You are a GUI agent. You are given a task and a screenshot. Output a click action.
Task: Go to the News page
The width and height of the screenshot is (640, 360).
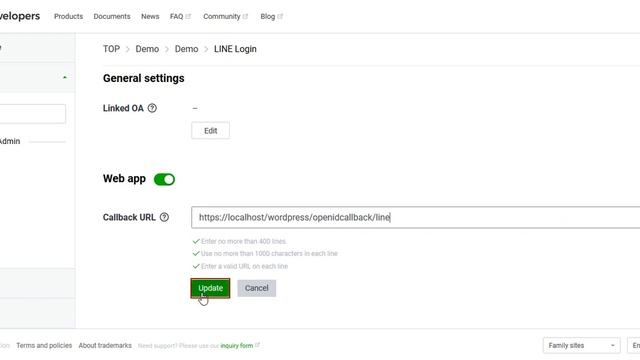(x=150, y=16)
